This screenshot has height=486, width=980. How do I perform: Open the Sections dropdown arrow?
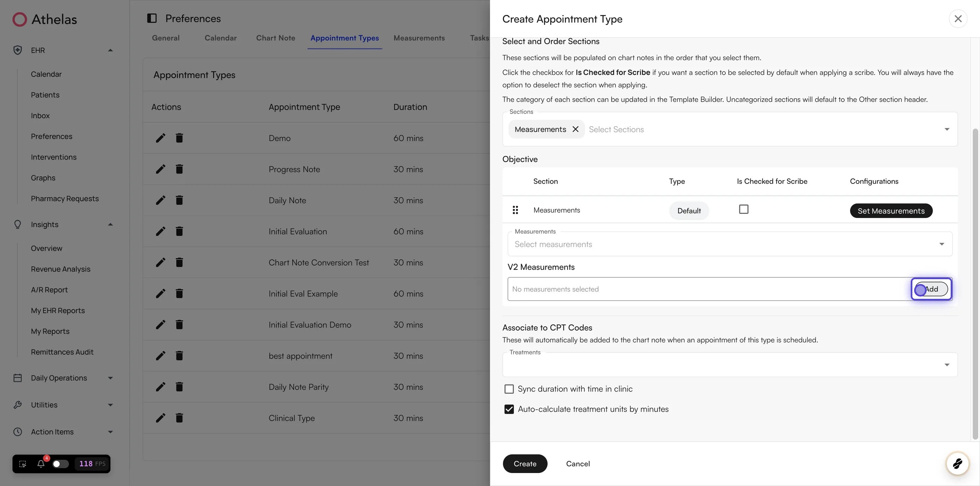[947, 129]
